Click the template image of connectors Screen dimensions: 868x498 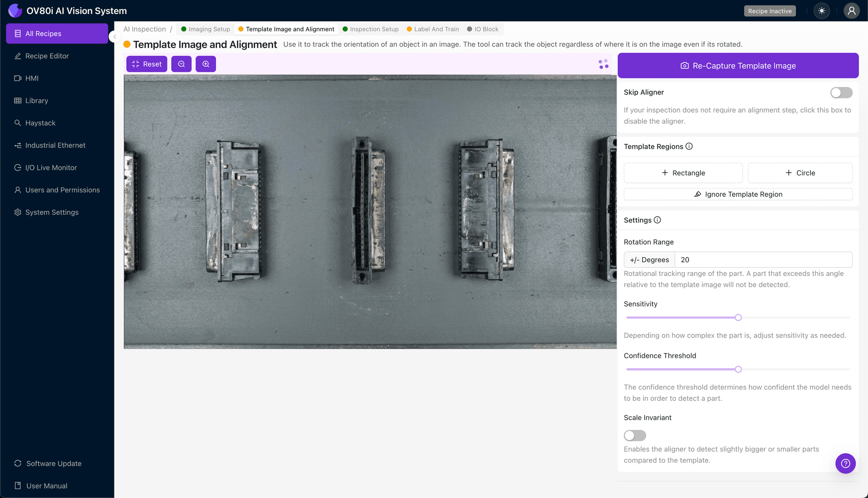[x=370, y=212]
